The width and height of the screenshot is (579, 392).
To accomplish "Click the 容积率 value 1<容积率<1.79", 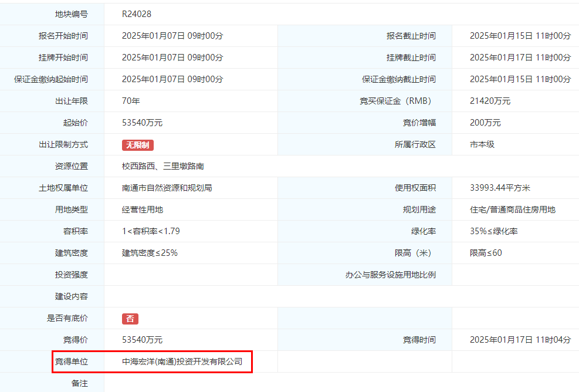I will [151, 231].
